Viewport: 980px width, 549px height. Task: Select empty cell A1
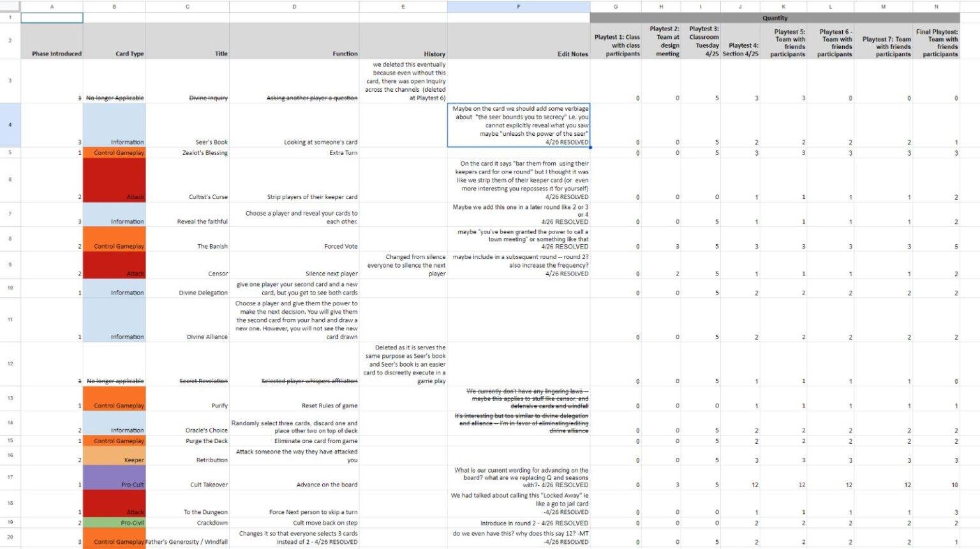click(52, 18)
